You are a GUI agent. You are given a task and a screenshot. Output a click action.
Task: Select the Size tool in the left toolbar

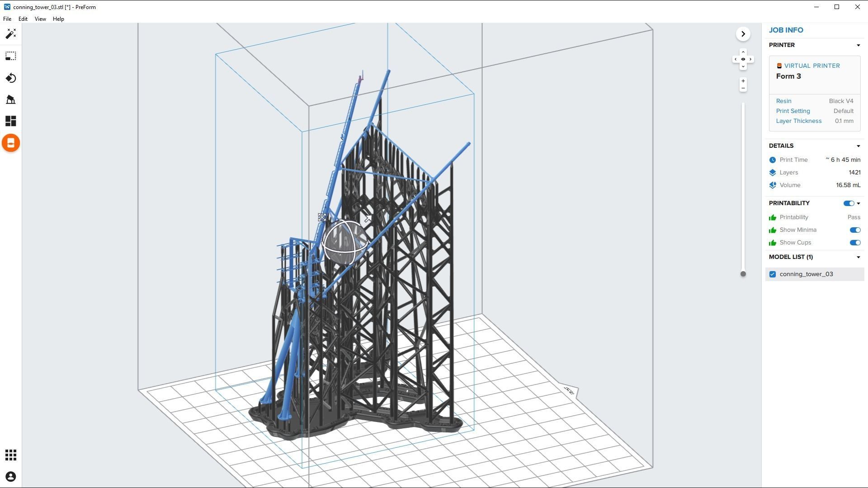coord(11,56)
